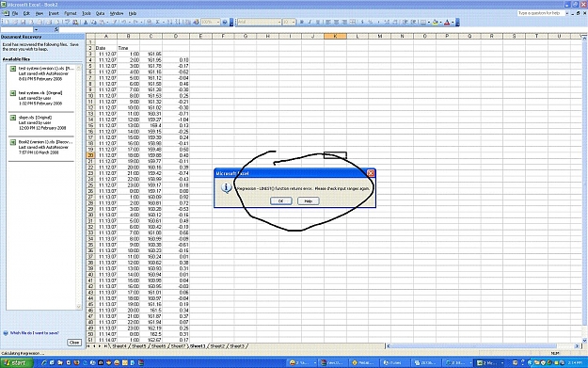Toggle Center alignment
The image size is (588, 368).
click(337, 23)
